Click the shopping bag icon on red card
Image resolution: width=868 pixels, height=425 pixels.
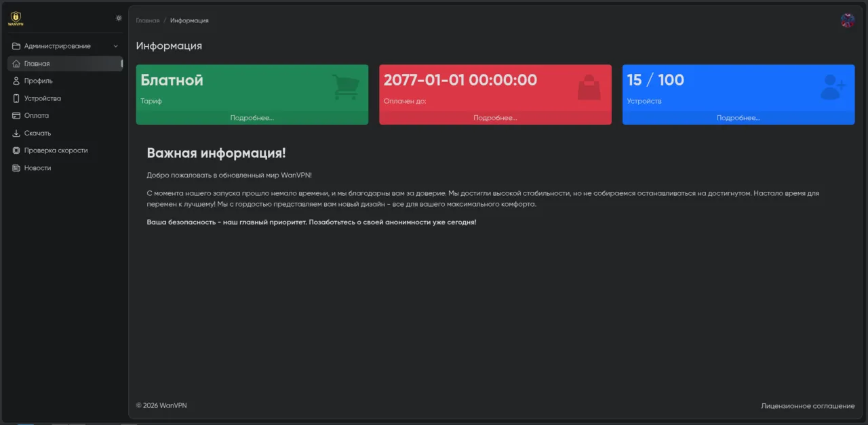(589, 87)
